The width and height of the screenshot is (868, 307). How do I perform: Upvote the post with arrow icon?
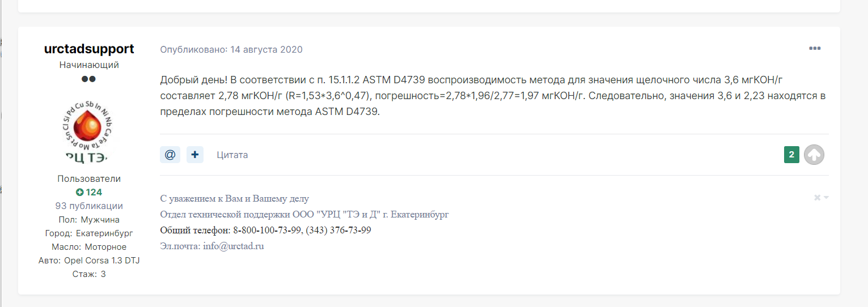coord(814,155)
